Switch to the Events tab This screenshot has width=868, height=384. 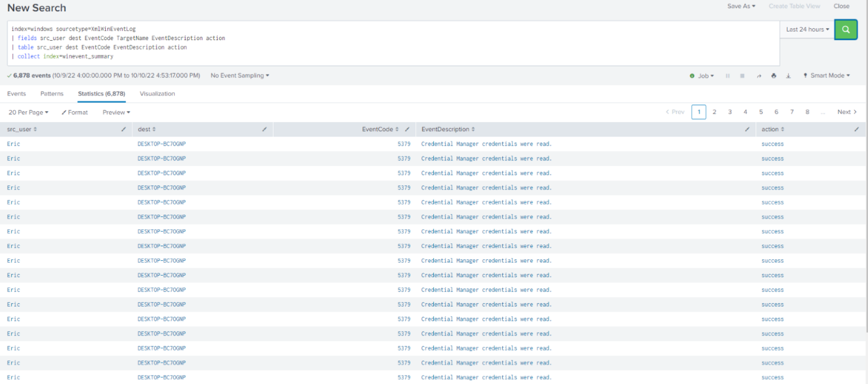tap(16, 94)
